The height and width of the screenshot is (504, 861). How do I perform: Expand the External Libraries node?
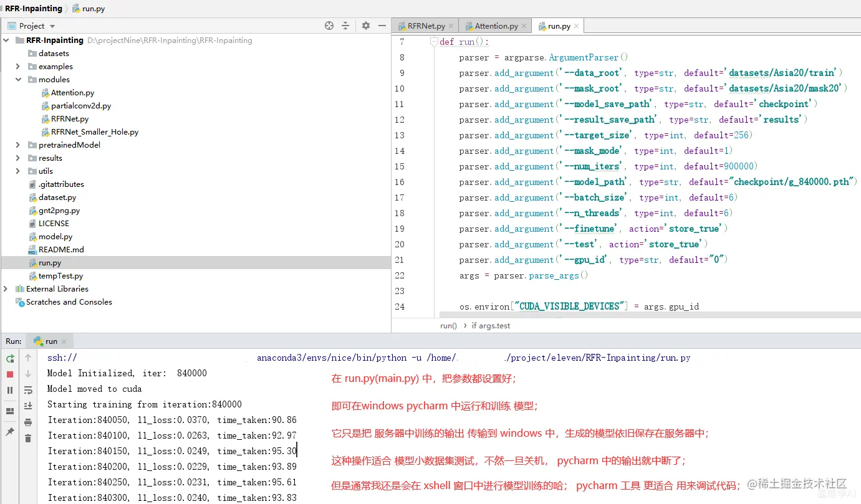click(6, 288)
